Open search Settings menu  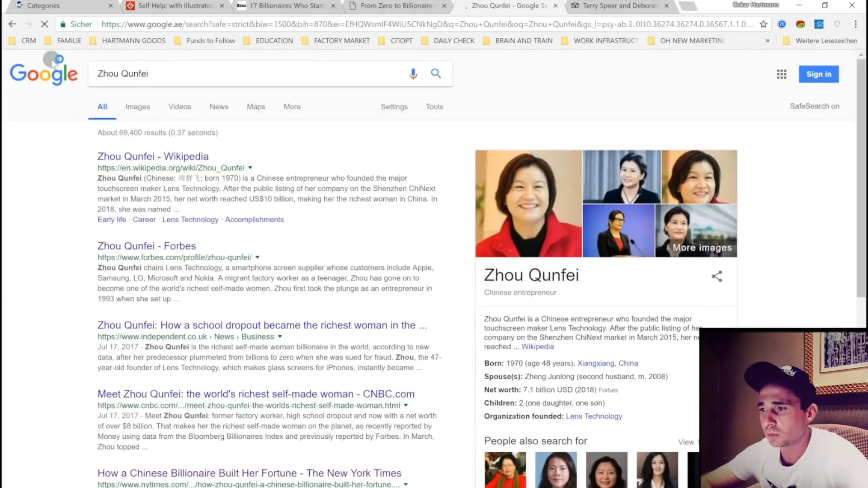[394, 107]
